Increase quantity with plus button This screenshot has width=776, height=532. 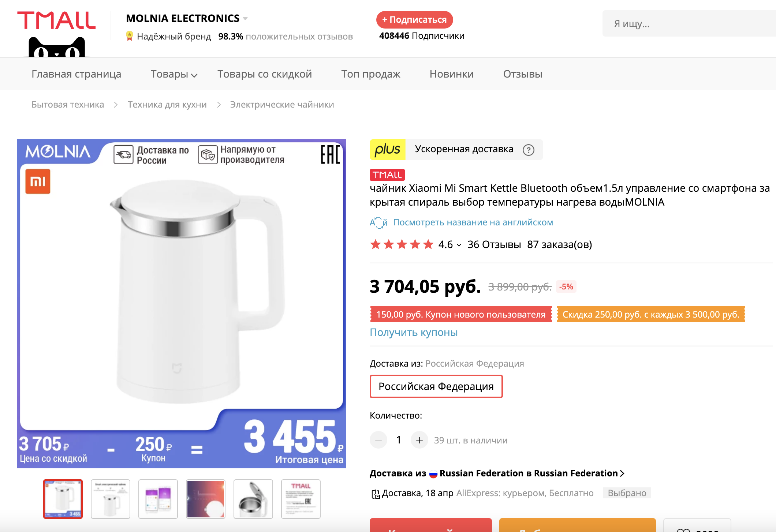[x=419, y=440]
